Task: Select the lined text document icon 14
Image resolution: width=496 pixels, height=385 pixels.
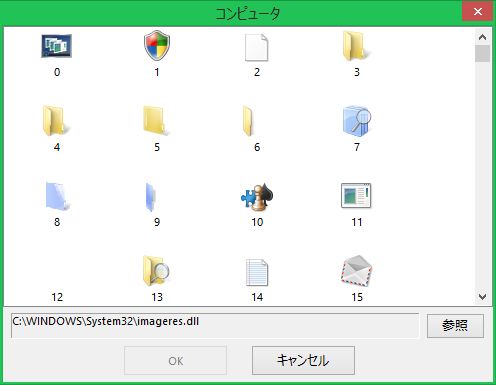Action: (257, 272)
